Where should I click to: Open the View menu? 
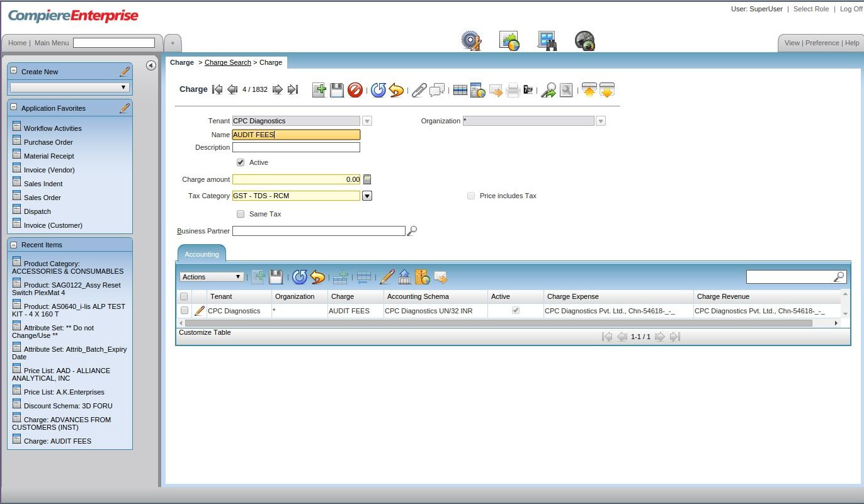pyautogui.click(x=792, y=43)
